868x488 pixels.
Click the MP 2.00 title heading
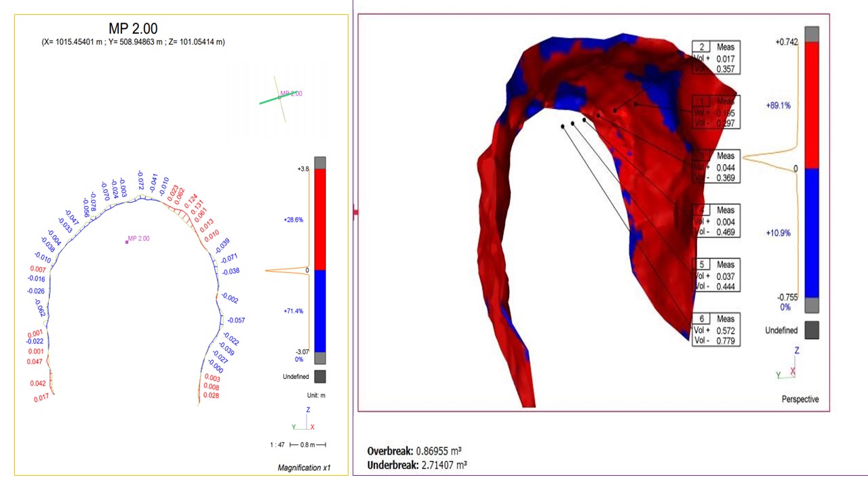133,28
